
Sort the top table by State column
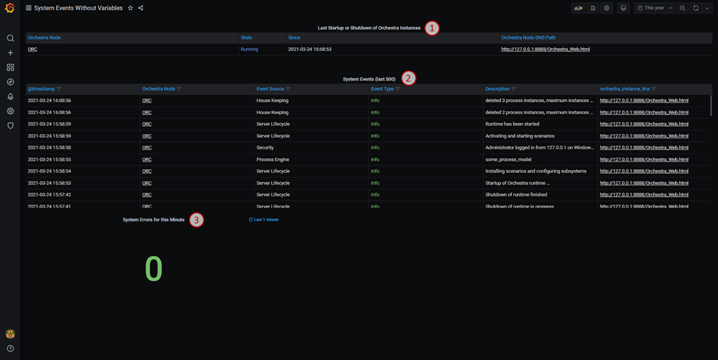[246, 38]
